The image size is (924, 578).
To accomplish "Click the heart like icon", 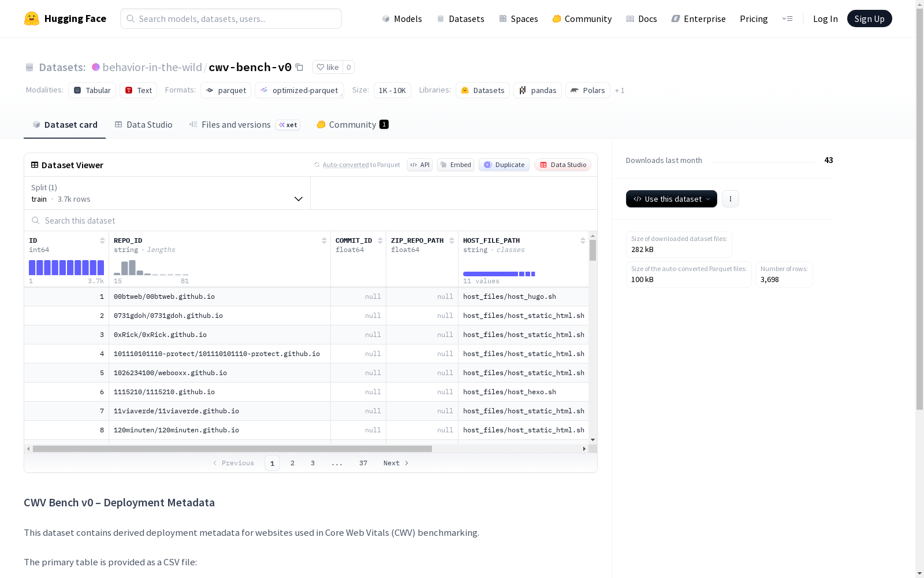I will click(x=321, y=67).
